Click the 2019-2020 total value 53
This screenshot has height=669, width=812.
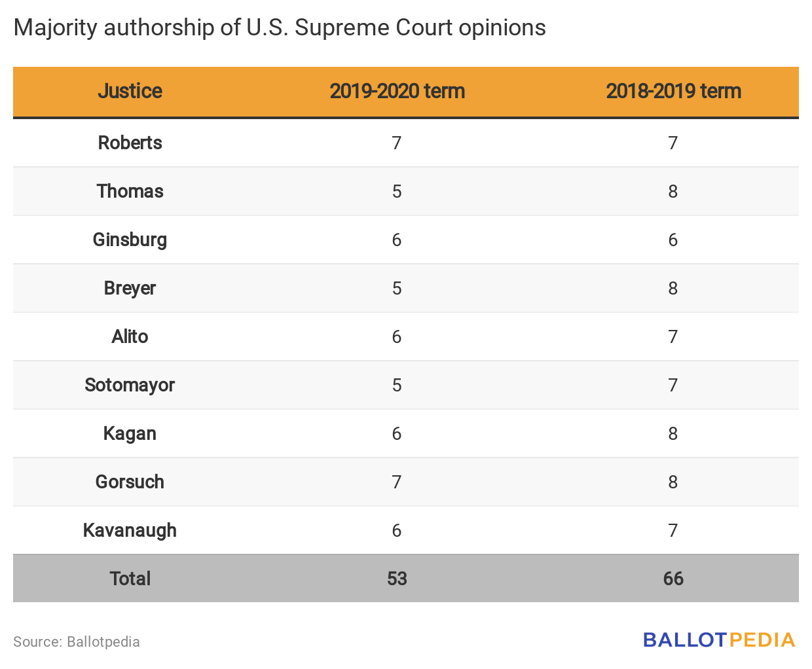click(397, 579)
